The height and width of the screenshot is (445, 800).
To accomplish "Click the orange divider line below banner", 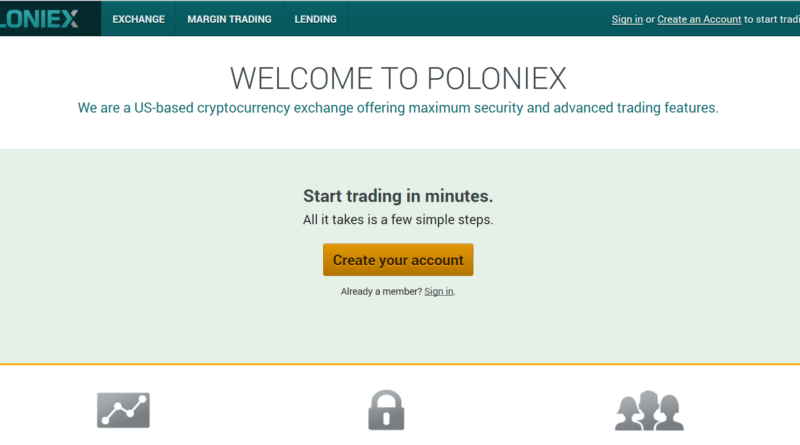I will [400, 364].
